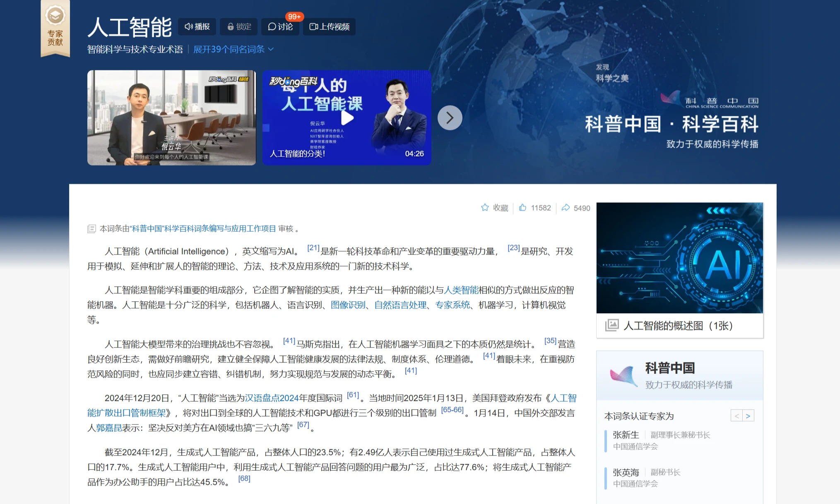Image resolution: width=840 pixels, height=504 pixels.
Task: Click the 科普中国 logo in the sidebar
Action: pos(623,375)
